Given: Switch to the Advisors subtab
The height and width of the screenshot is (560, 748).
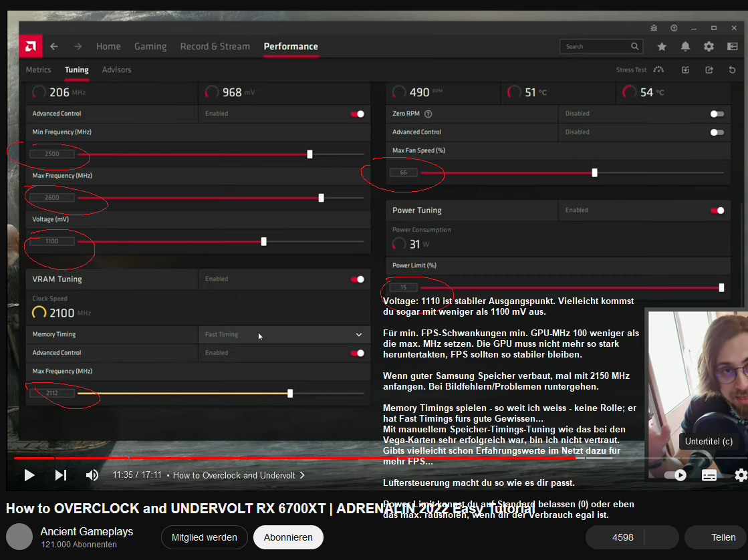Looking at the screenshot, I should (116, 69).
